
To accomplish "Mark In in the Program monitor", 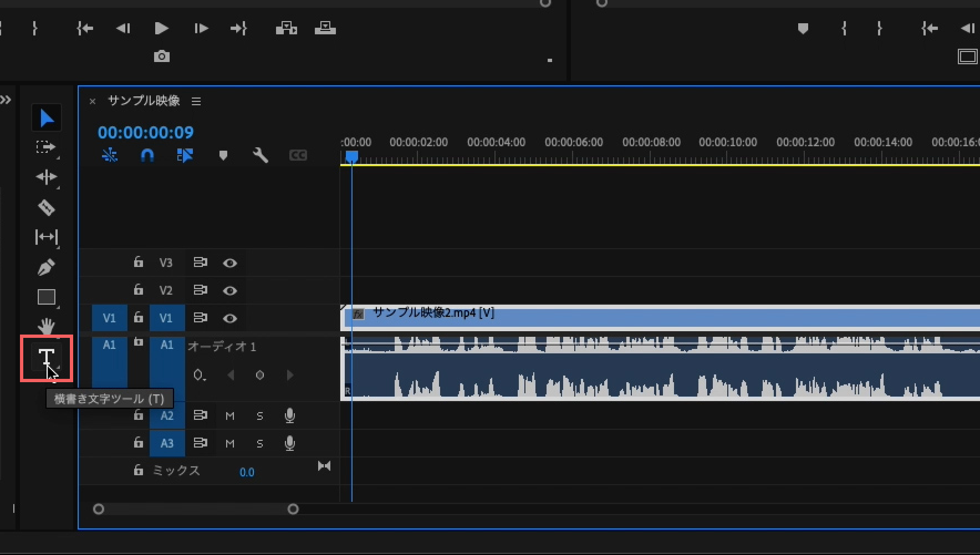I will pyautogui.click(x=844, y=28).
